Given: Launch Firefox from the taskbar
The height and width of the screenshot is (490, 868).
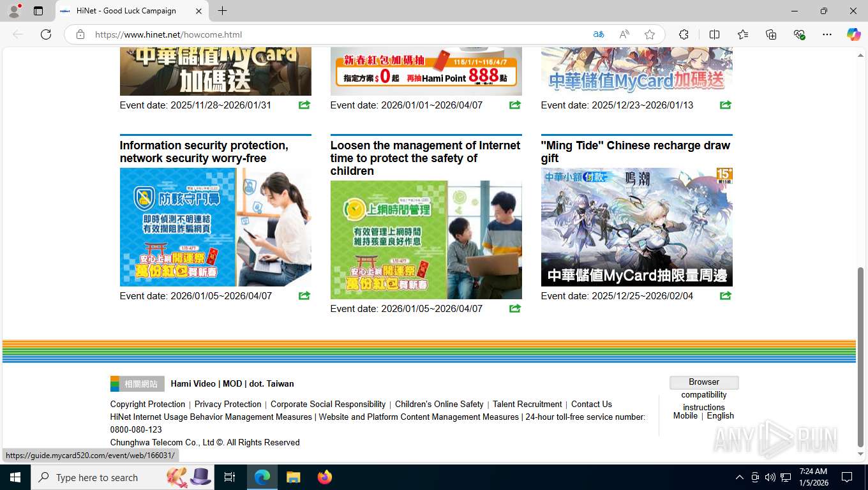Looking at the screenshot, I should tap(325, 477).
